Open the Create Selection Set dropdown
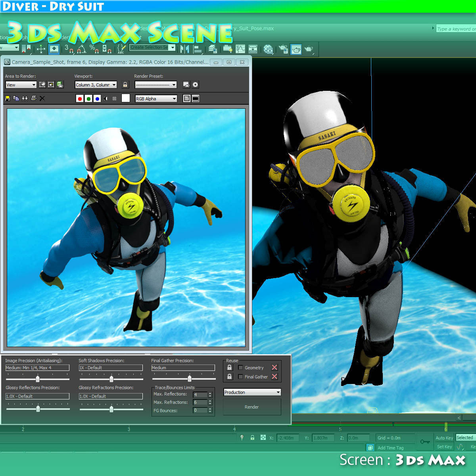The height and width of the screenshot is (476, 476). 152,47
